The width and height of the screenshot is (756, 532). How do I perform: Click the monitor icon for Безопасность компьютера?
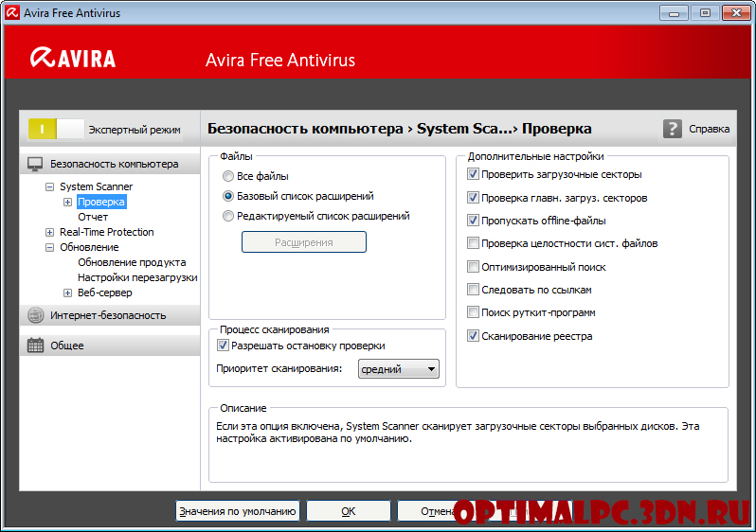(x=35, y=164)
